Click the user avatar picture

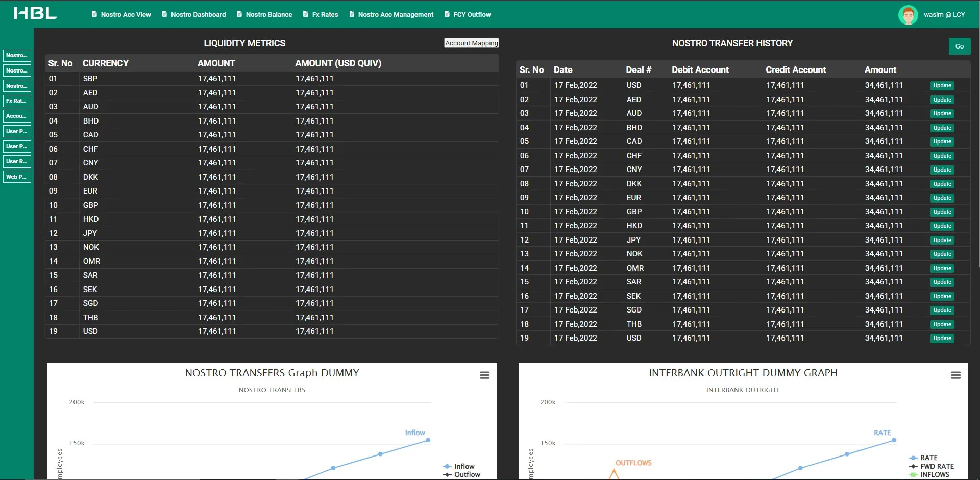908,15
